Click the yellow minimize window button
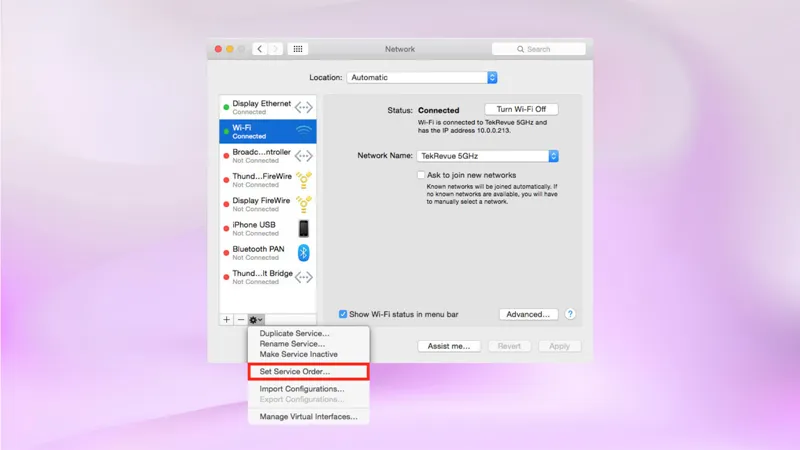The image size is (800, 450). tap(230, 49)
